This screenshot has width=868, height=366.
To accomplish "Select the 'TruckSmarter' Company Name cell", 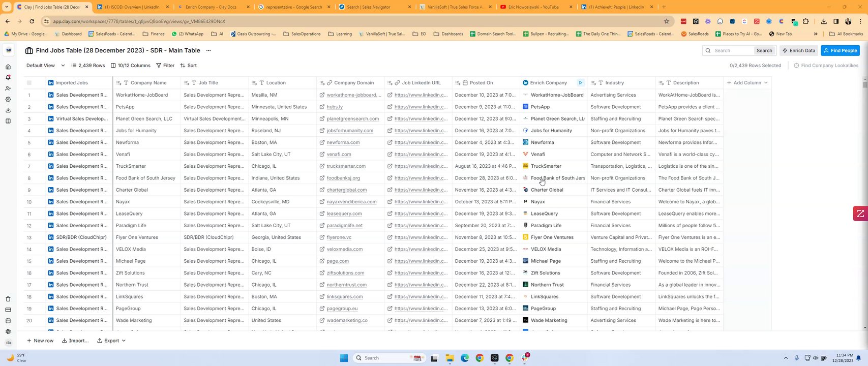I will pyautogui.click(x=147, y=166).
